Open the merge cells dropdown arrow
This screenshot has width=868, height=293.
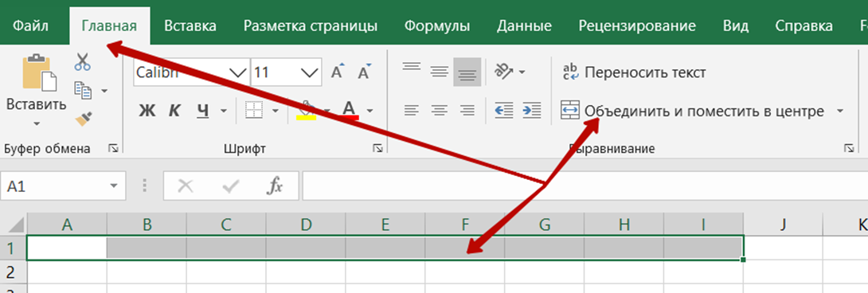click(840, 111)
